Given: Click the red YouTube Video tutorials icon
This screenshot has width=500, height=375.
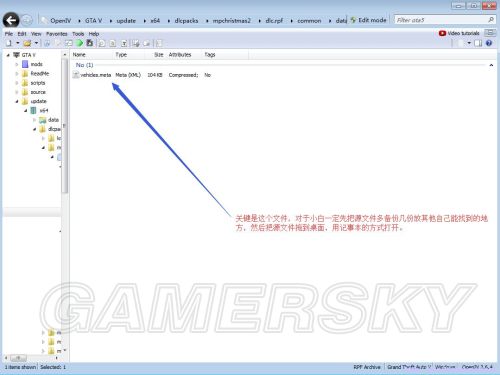Looking at the screenshot, I should (442, 33).
